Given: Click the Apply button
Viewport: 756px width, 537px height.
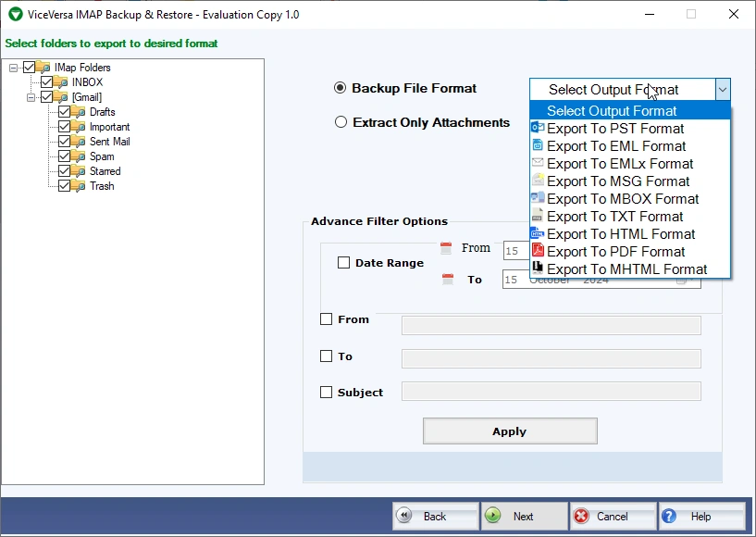Looking at the screenshot, I should (510, 431).
